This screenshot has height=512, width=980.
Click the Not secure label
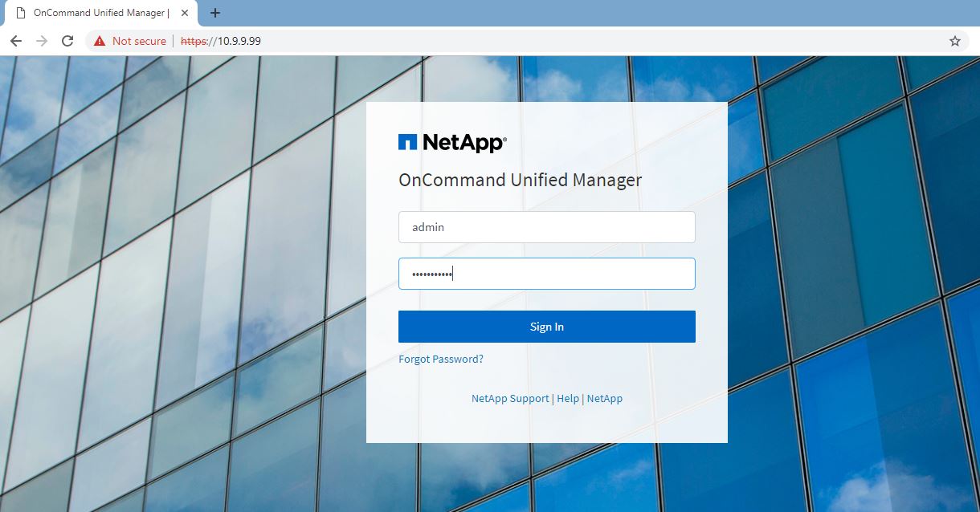point(138,40)
